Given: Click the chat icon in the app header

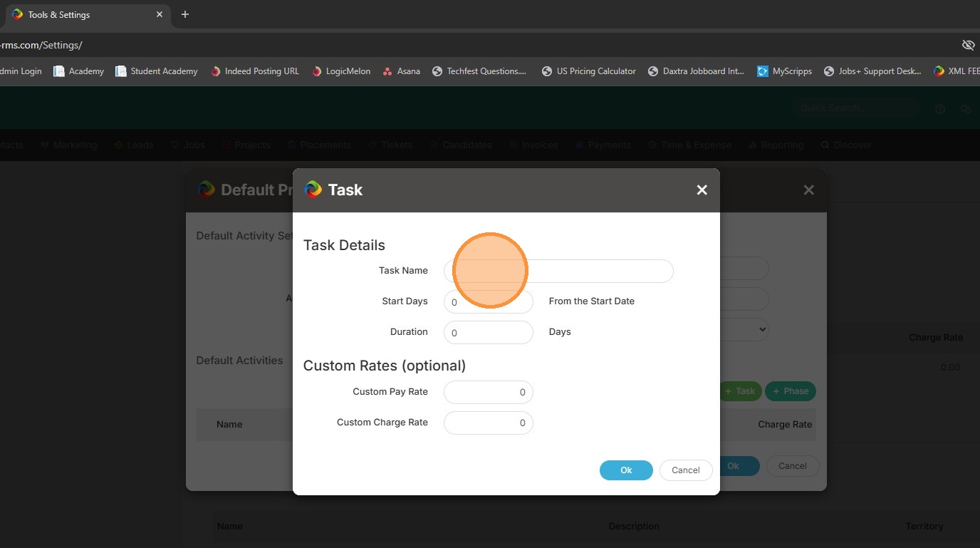Looking at the screenshot, I should coord(966,109).
